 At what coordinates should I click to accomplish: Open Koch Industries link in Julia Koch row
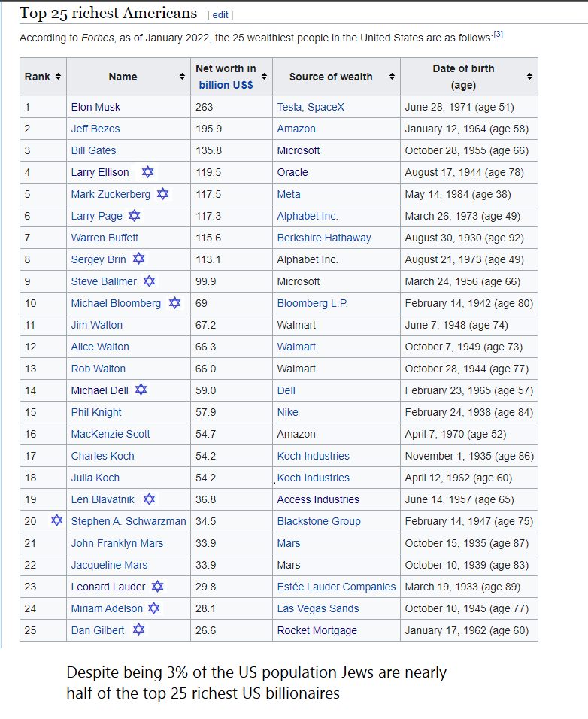pos(313,478)
